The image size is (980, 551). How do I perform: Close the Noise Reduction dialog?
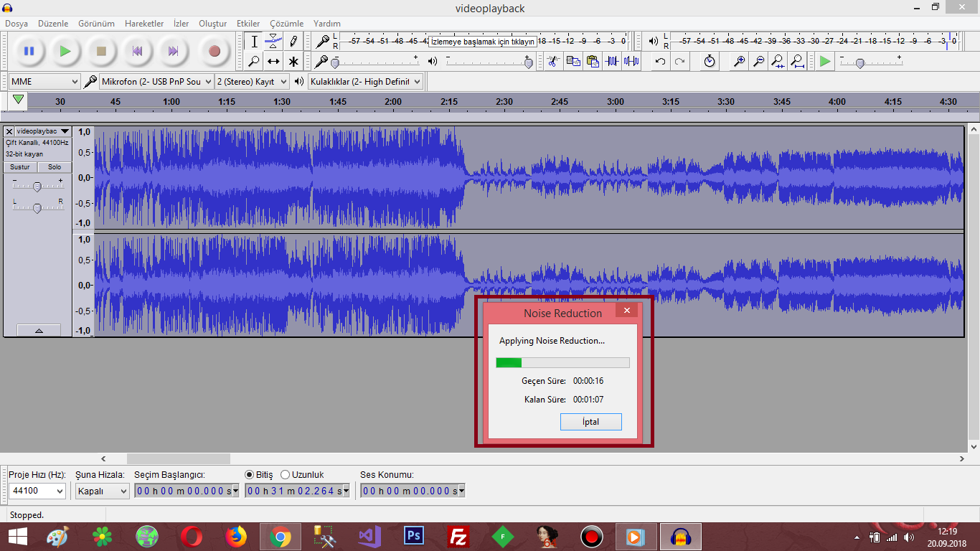(626, 311)
